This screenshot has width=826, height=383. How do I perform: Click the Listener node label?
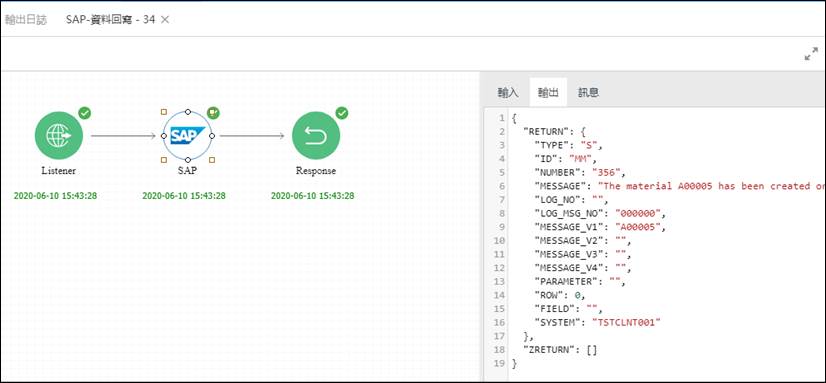[58, 171]
